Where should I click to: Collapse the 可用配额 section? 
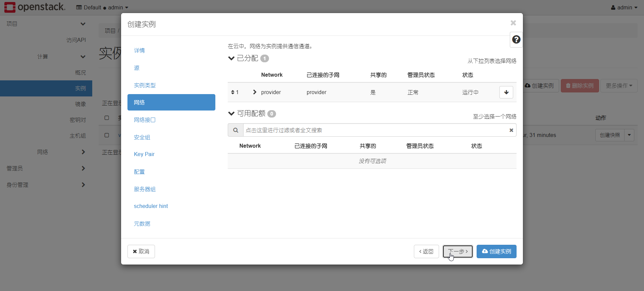pyautogui.click(x=231, y=114)
